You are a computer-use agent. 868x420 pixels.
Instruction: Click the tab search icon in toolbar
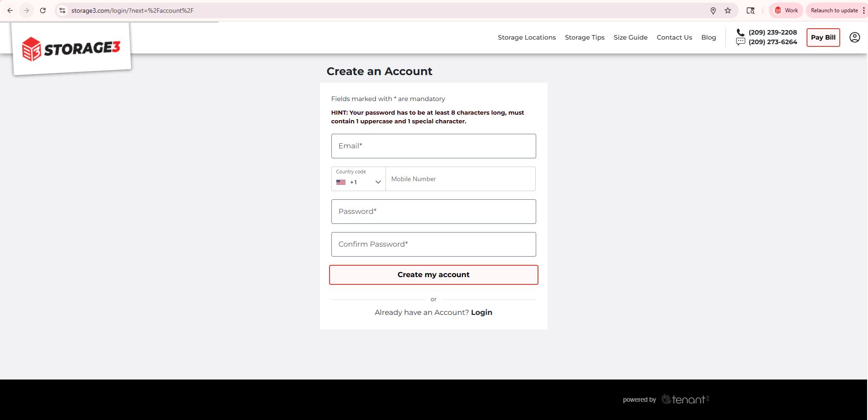pos(751,10)
